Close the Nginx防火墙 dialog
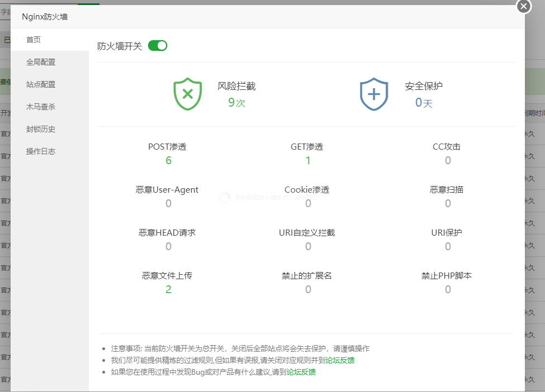 coord(524,6)
